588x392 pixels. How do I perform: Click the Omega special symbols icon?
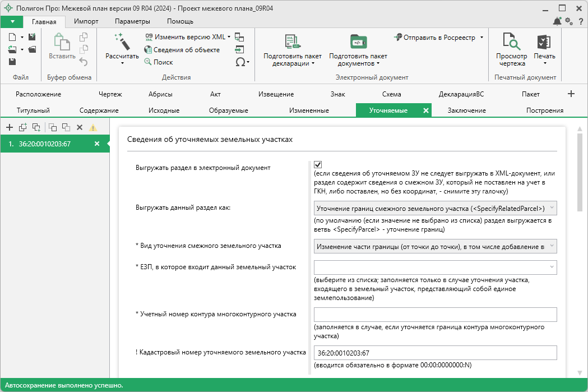[240, 62]
